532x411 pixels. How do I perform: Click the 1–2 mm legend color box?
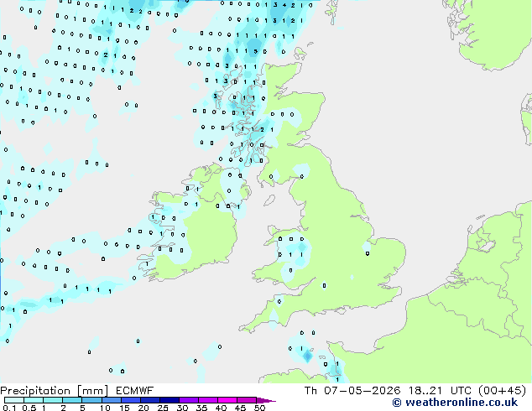click(53, 400)
